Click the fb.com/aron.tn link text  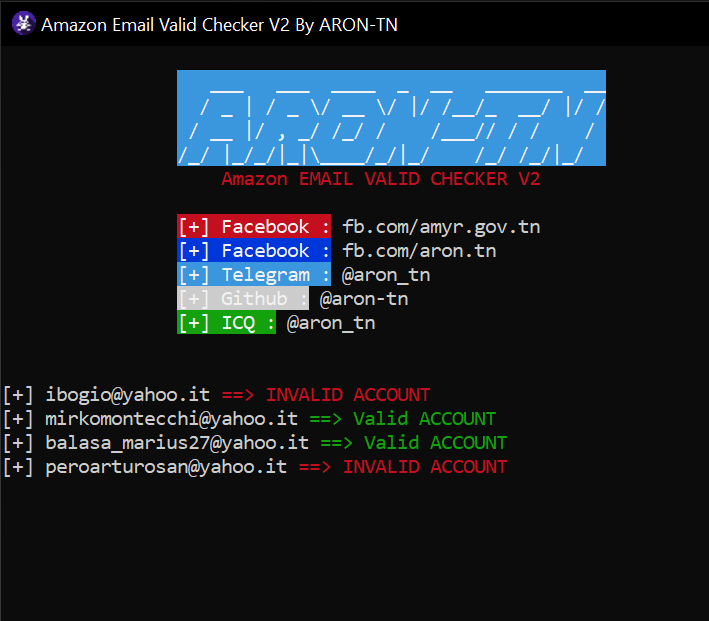point(419,251)
